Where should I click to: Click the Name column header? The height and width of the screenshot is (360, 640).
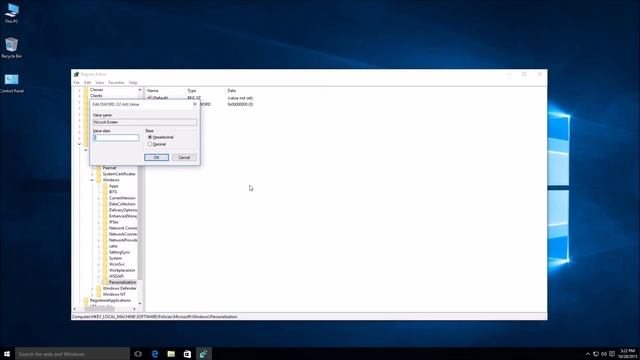point(153,91)
